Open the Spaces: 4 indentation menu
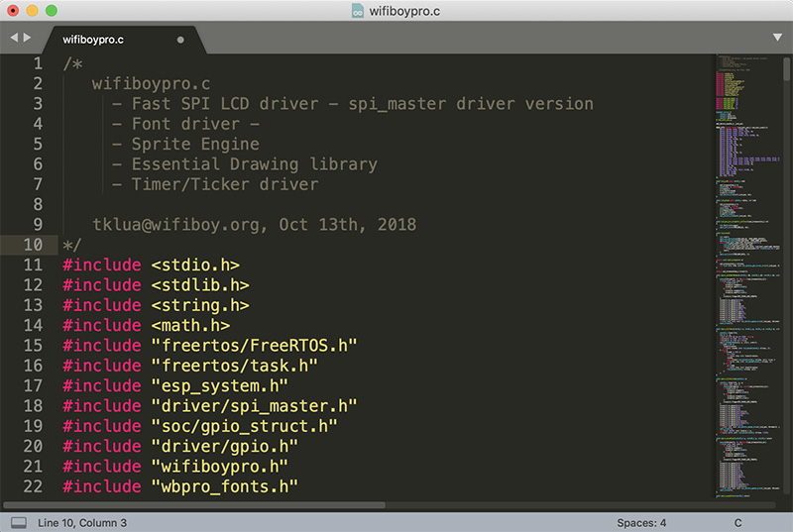 pyautogui.click(x=640, y=522)
